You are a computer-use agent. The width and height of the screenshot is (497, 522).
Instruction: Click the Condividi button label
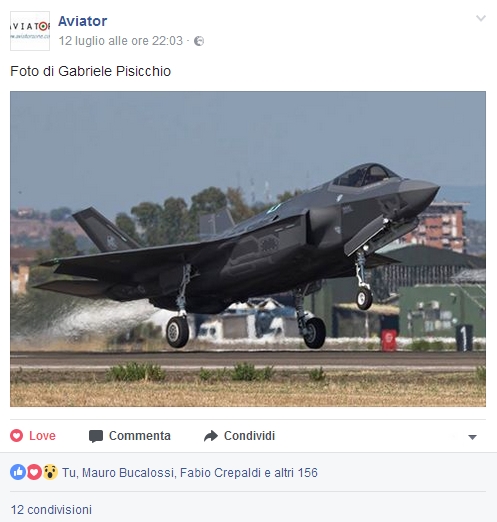click(249, 436)
